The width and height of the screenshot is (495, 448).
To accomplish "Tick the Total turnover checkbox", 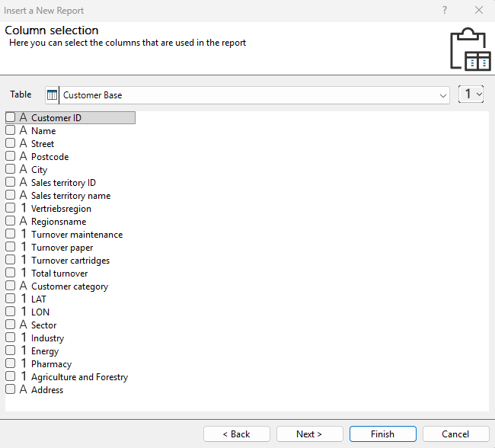I will (10, 273).
